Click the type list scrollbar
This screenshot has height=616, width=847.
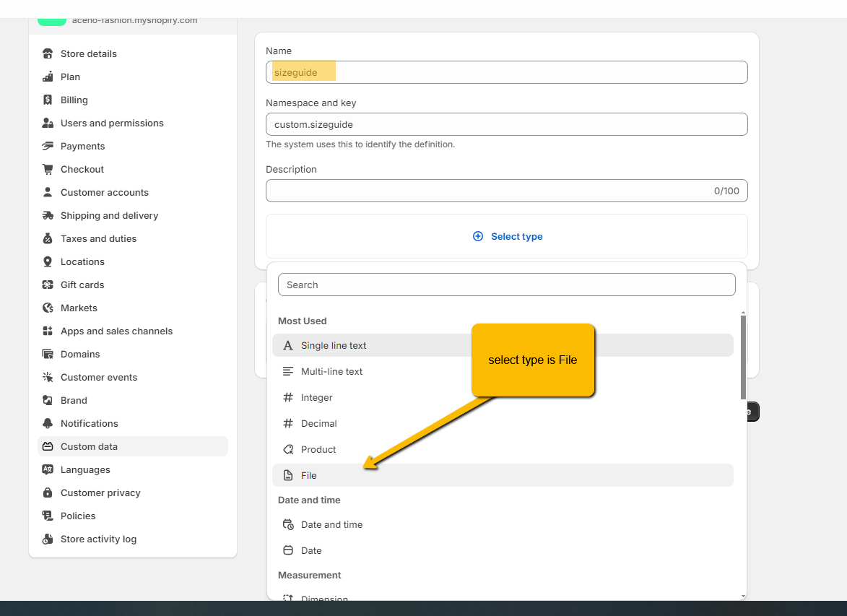pos(743,357)
